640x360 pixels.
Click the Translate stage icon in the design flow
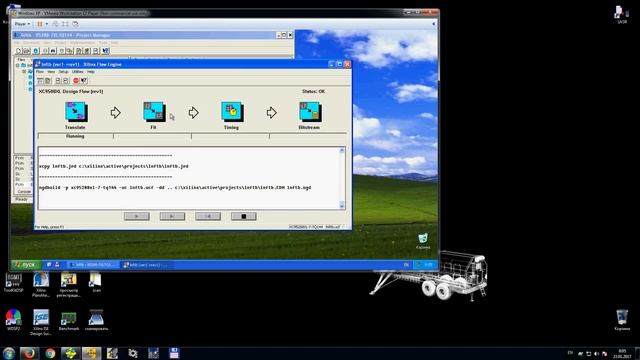(76, 112)
